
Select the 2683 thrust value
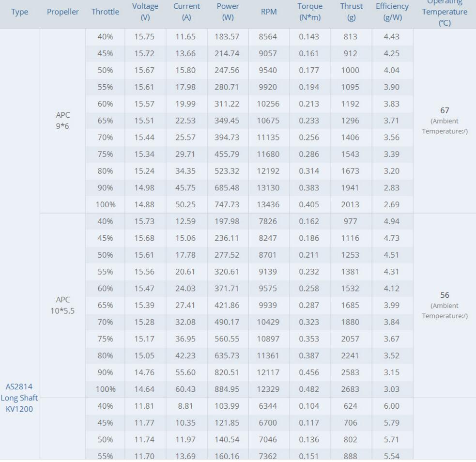351,389
